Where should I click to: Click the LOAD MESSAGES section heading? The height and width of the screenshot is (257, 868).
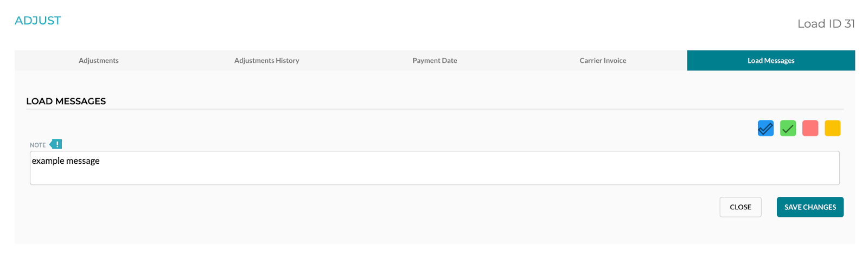[x=66, y=101]
